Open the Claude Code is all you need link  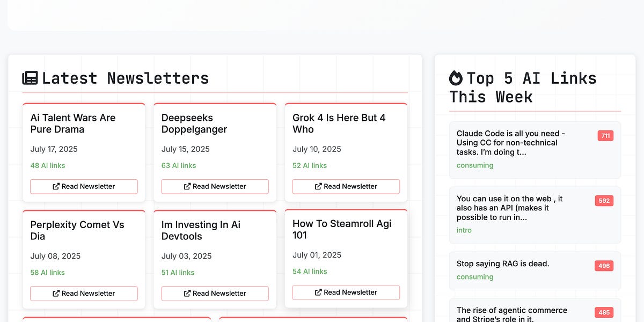(x=511, y=143)
